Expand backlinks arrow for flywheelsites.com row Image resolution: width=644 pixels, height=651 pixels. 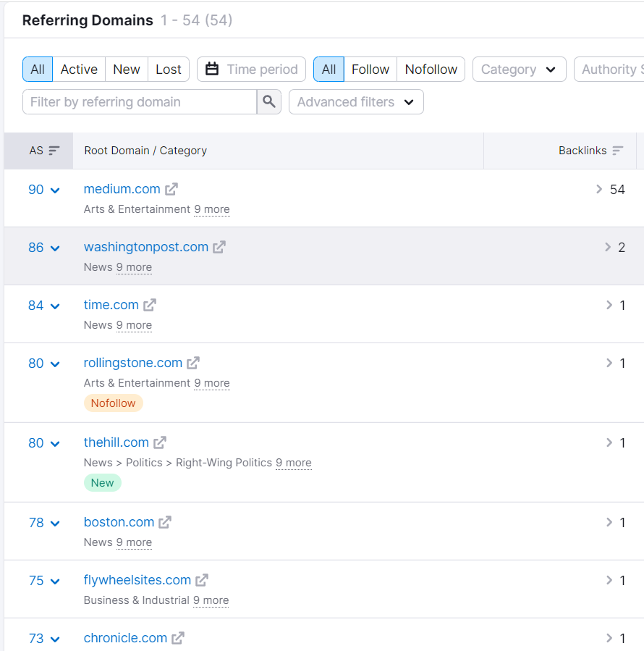pyautogui.click(x=609, y=580)
